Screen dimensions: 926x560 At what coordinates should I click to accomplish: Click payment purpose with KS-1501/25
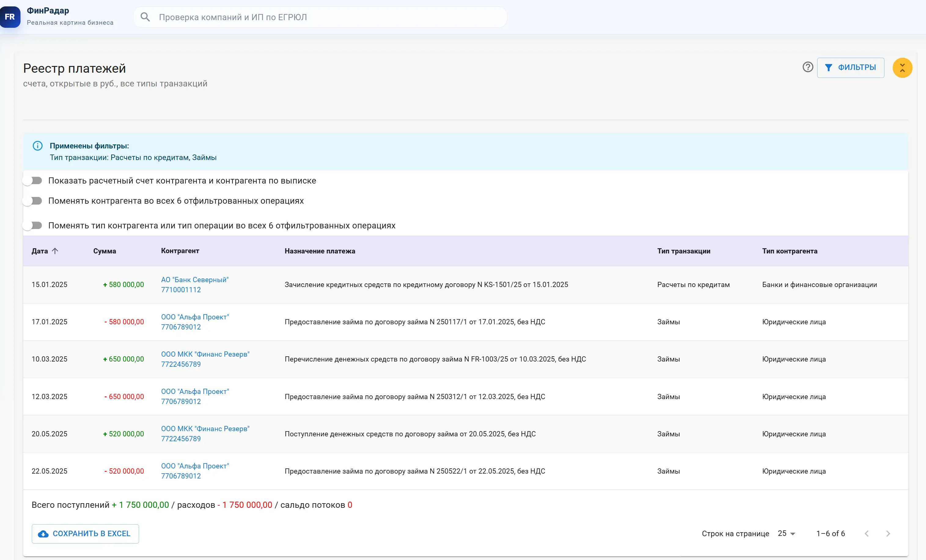426,285
